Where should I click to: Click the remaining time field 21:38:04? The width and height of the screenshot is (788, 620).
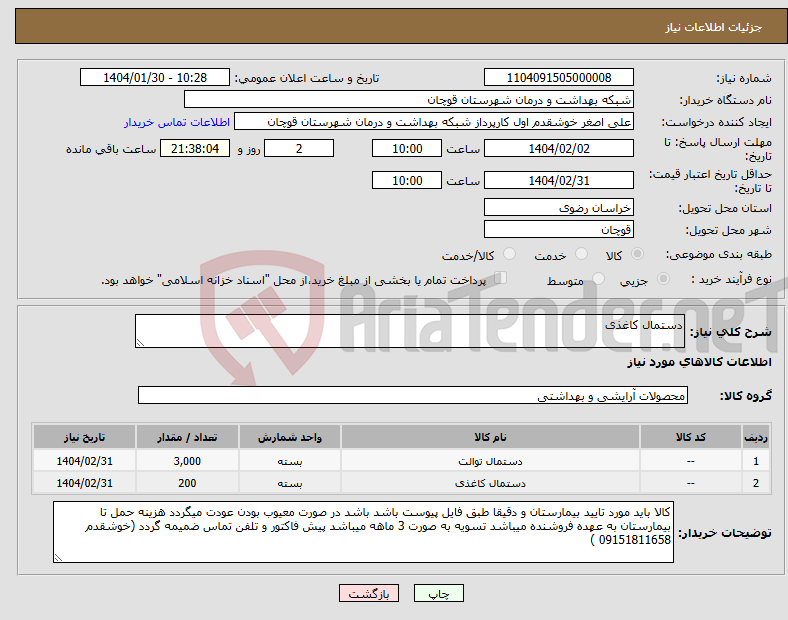point(195,149)
